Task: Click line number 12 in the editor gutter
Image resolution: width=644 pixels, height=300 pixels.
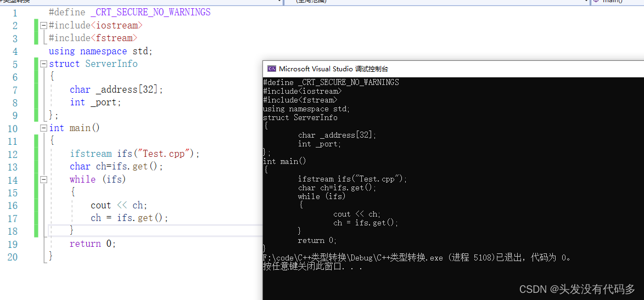Action: (x=12, y=154)
